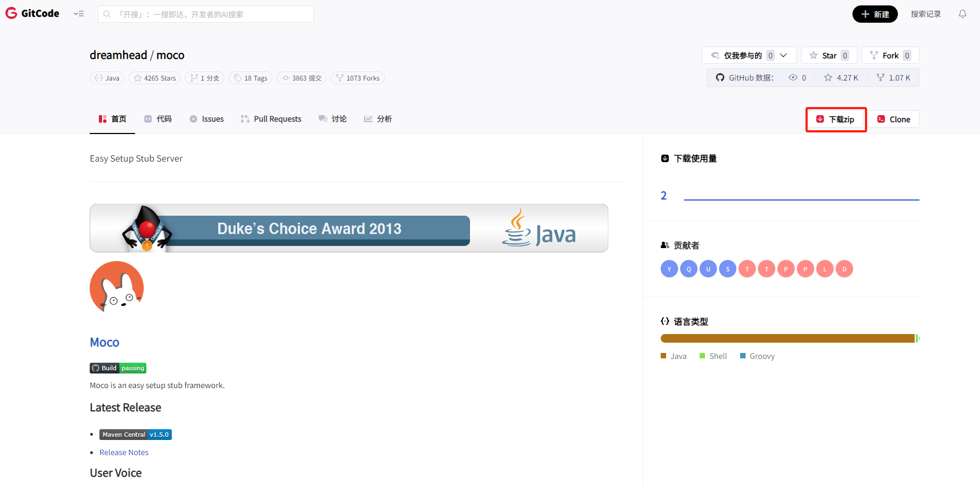
Task: Click the blue Groovy legend swatch
Action: click(743, 356)
